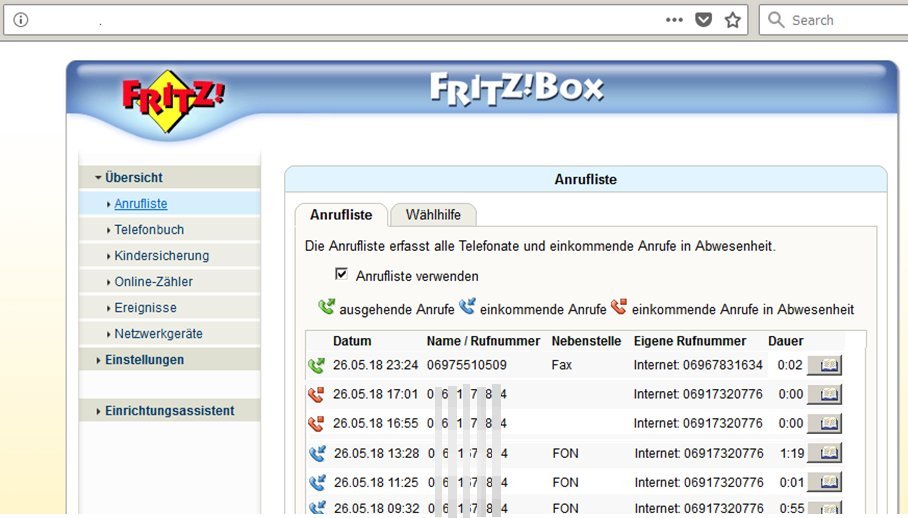Click the Nebenstelle column header

[586, 341]
